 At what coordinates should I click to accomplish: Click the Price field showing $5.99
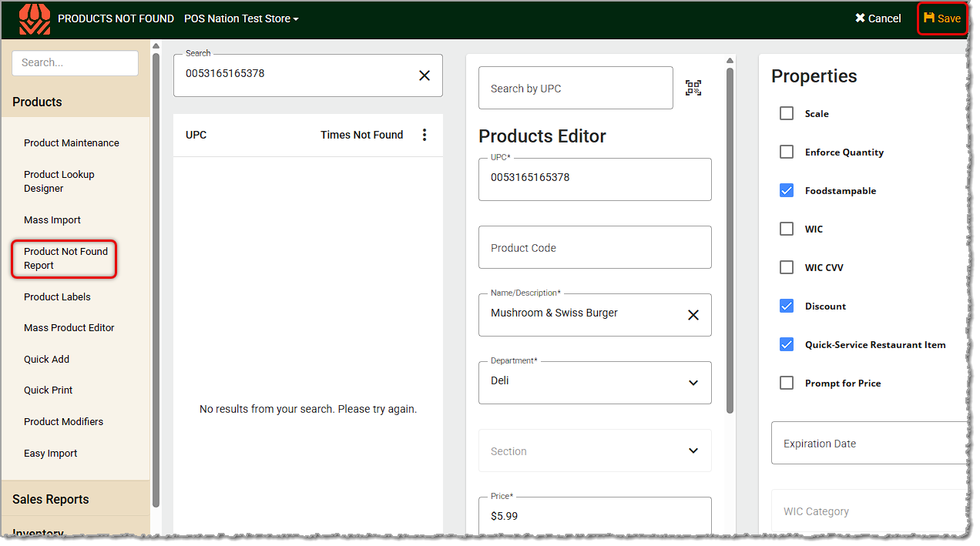click(595, 516)
